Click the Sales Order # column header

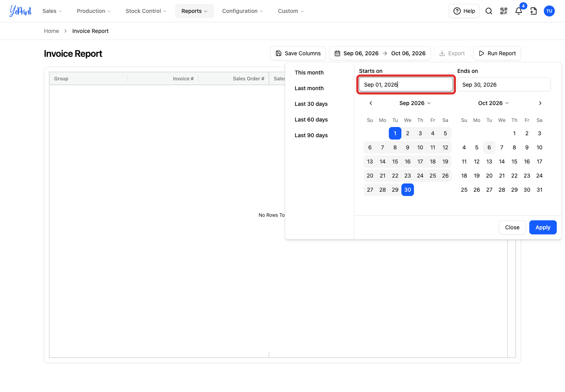(234, 78)
